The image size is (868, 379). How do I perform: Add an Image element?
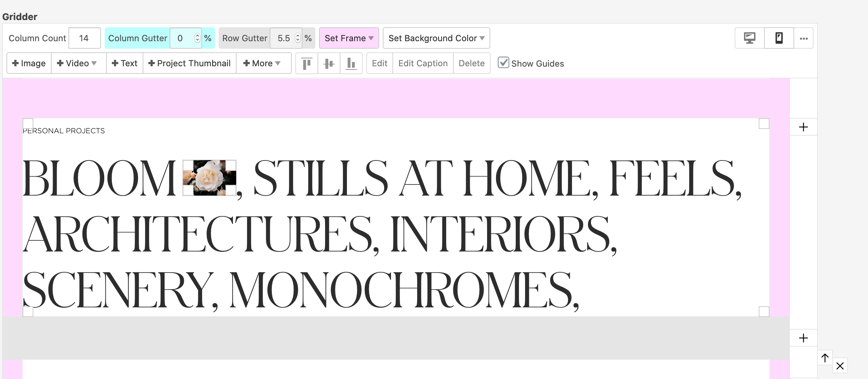tap(29, 63)
